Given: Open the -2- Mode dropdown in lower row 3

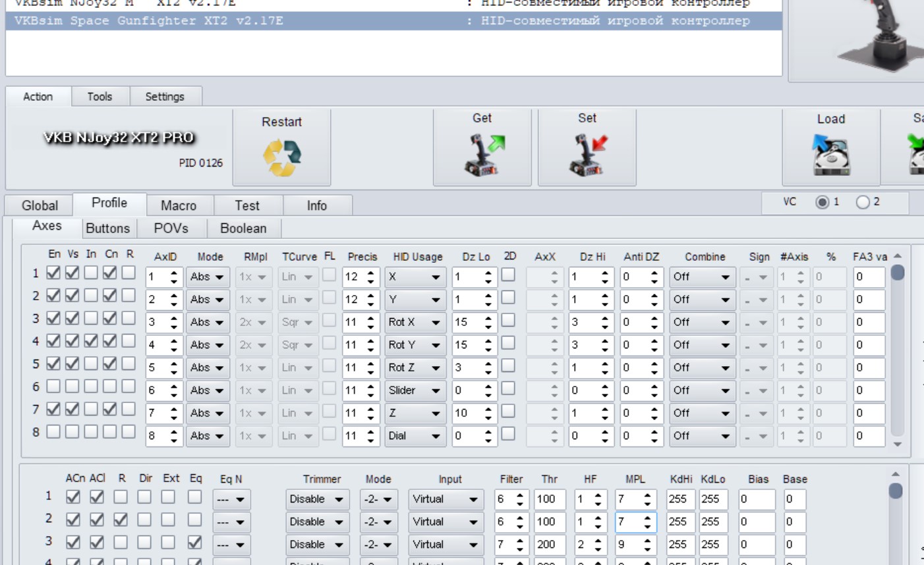Looking at the screenshot, I should point(379,545).
